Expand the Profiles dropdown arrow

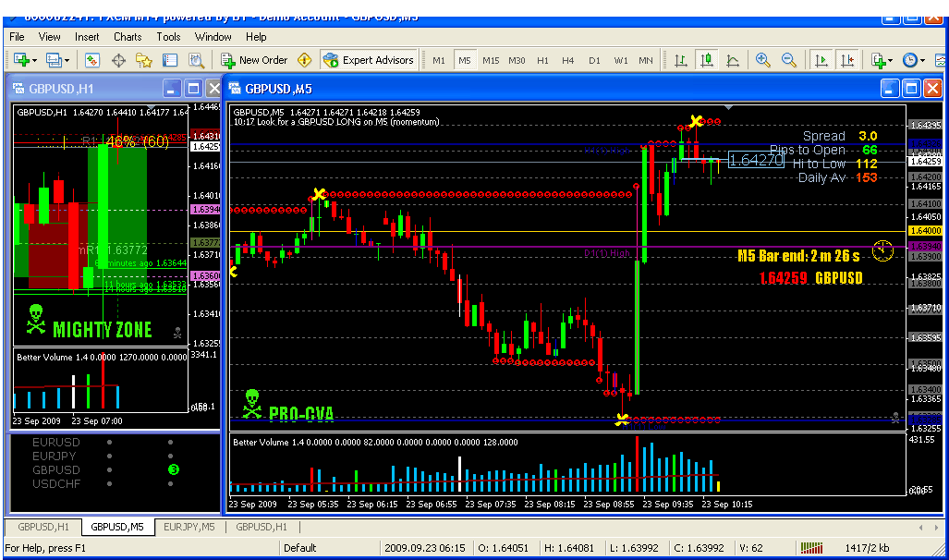point(67,61)
